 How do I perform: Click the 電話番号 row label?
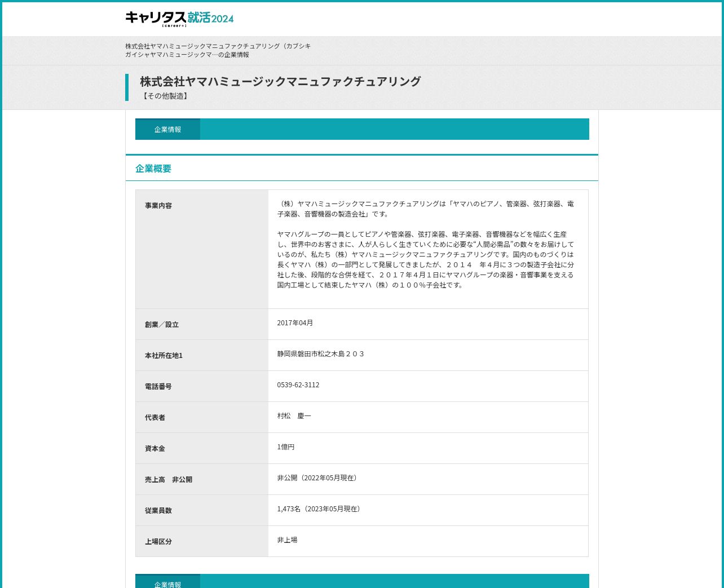pos(158,387)
